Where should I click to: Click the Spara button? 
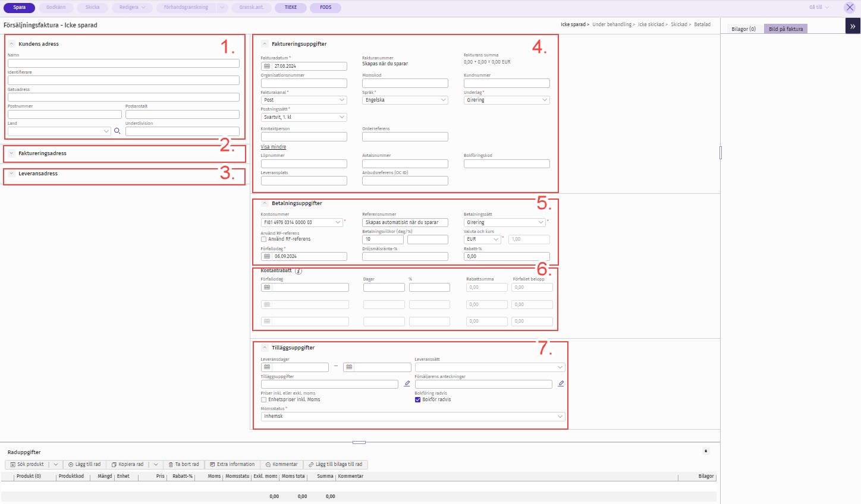click(20, 8)
